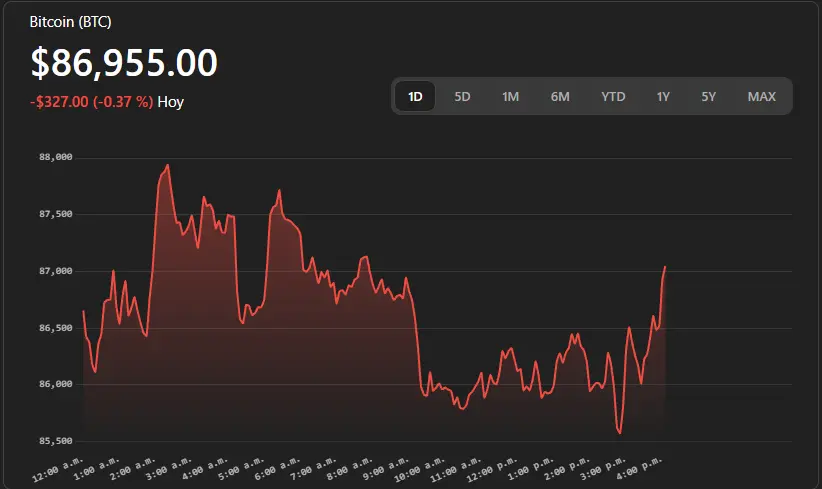Select the 1D time range tab
Screen dimensions: 822x489
pos(415,97)
